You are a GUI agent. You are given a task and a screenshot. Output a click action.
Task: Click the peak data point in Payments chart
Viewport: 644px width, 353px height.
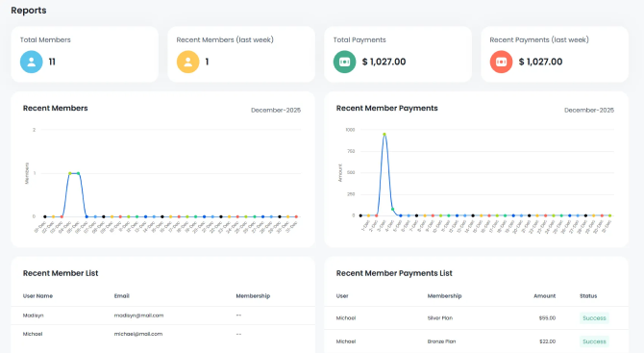(384, 135)
